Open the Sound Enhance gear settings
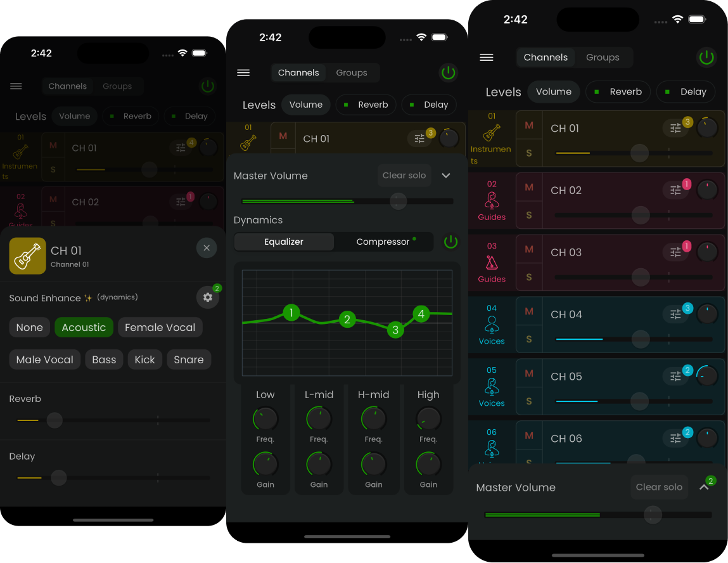This screenshot has width=728, height=563. 208,297
